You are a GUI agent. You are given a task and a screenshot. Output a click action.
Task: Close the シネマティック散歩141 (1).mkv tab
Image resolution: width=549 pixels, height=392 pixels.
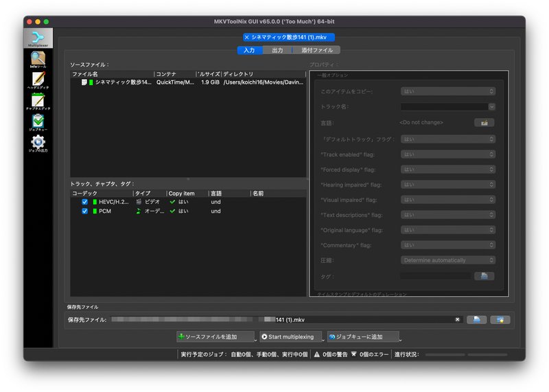[x=247, y=37]
